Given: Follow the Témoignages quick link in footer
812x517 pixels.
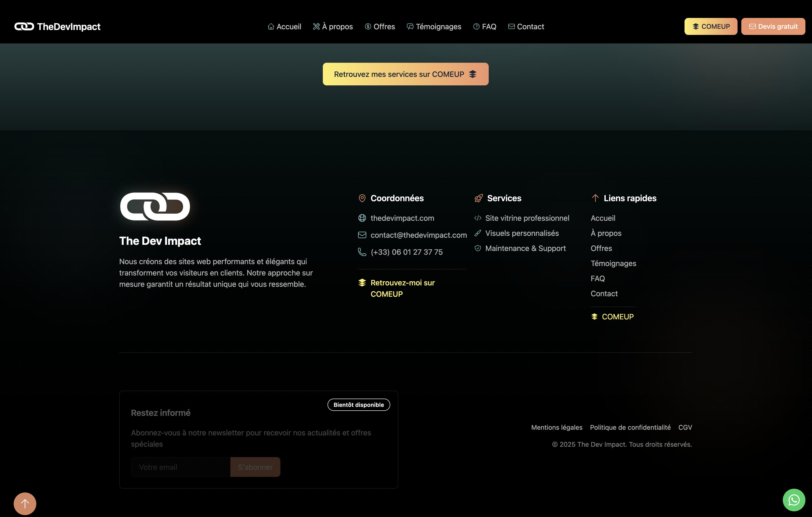Looking at the screenshot, I should pos(613,263).
